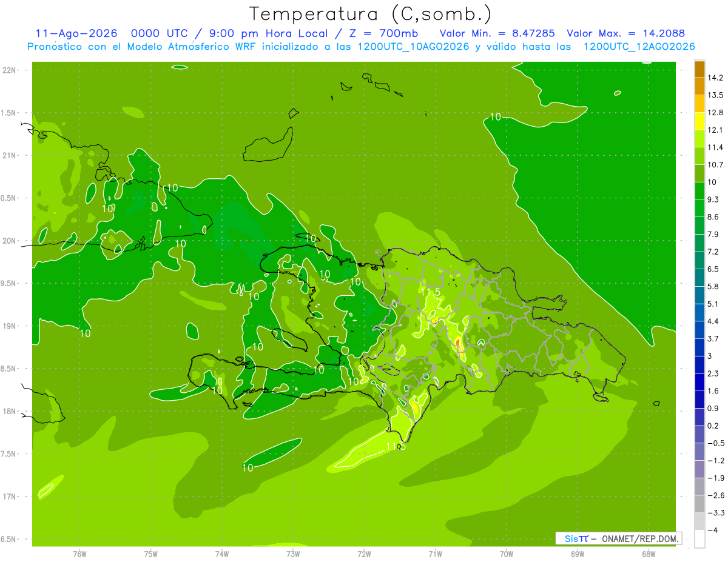728x562 pixels.
Task: Click the '8.6' legend value
Action: click(x=713, y=217)
